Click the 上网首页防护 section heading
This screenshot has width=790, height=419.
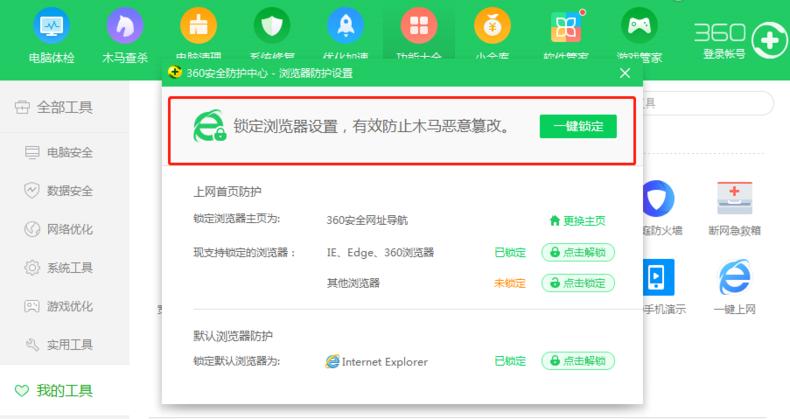[x=227, y=192]
